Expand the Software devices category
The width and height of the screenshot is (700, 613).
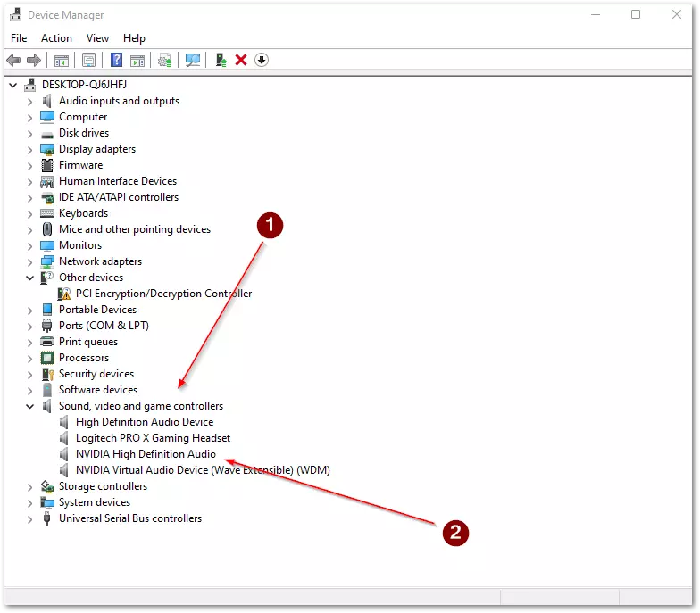point(29,391)
